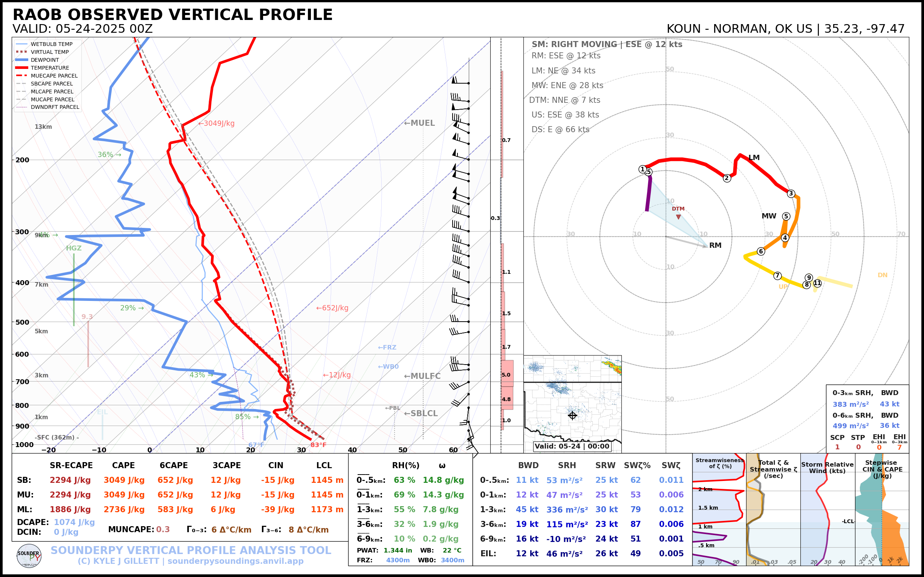Click the sounderpysoundings.anvil.app link text

[x=235, y=561]
